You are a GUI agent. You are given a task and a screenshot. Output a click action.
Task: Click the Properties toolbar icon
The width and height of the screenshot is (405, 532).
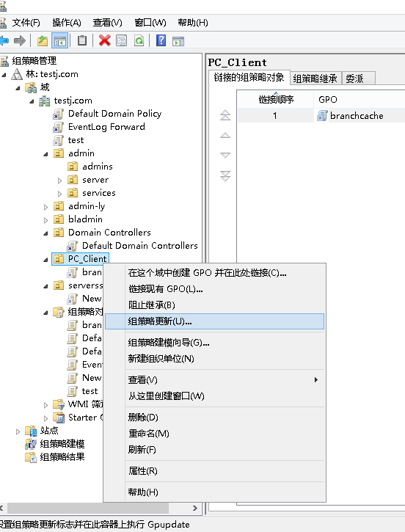pos(122,41)
